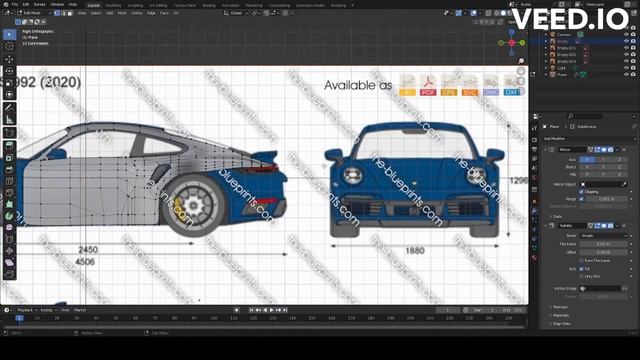Select the Loop Cut tool
Image resolution: width=640 pixels, height=360 pixels.
[9, 181]
